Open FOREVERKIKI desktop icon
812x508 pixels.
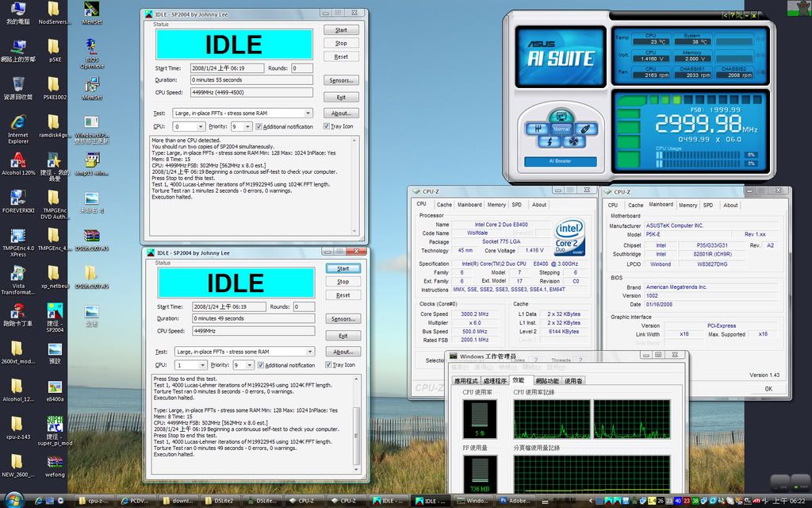tap(18, 201)
